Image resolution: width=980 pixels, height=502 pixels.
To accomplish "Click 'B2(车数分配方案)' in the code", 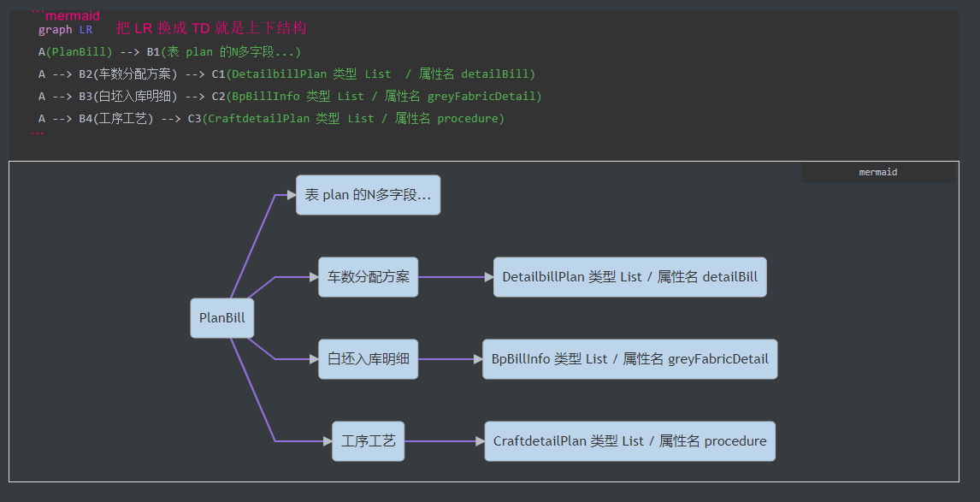I will pos(128,74).
